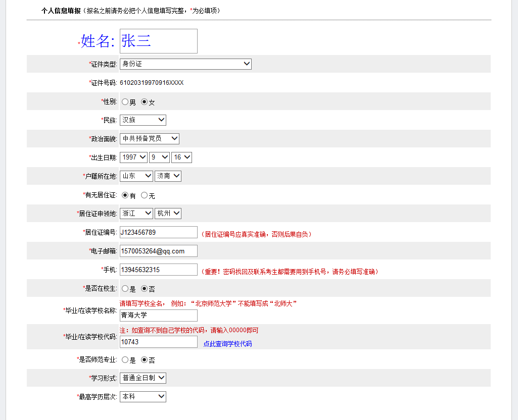Expand the 居住证申领地 city dropdown 杭州
Image resolution: width=518 pixels, height=420 pixels.
168,214
